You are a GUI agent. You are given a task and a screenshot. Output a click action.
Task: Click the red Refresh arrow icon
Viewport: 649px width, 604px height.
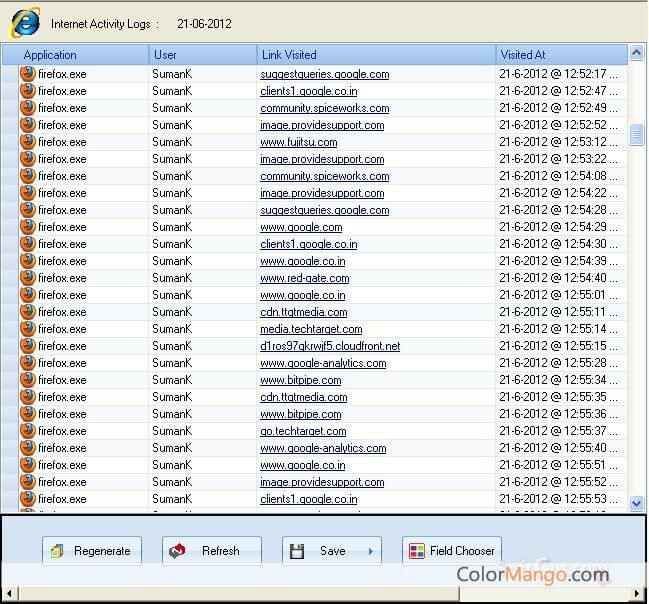tap(177, 551)
